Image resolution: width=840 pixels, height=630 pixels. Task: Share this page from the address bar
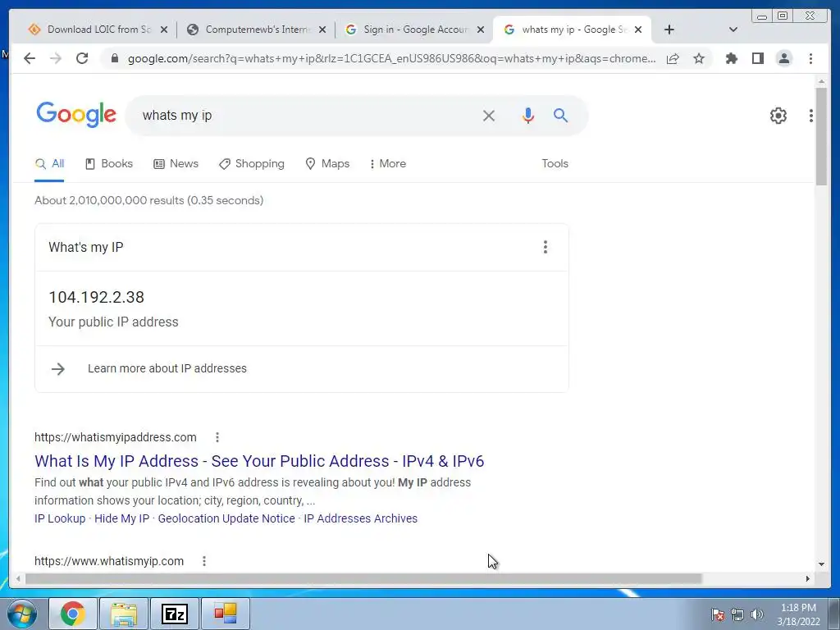click(x=673, y=58)
